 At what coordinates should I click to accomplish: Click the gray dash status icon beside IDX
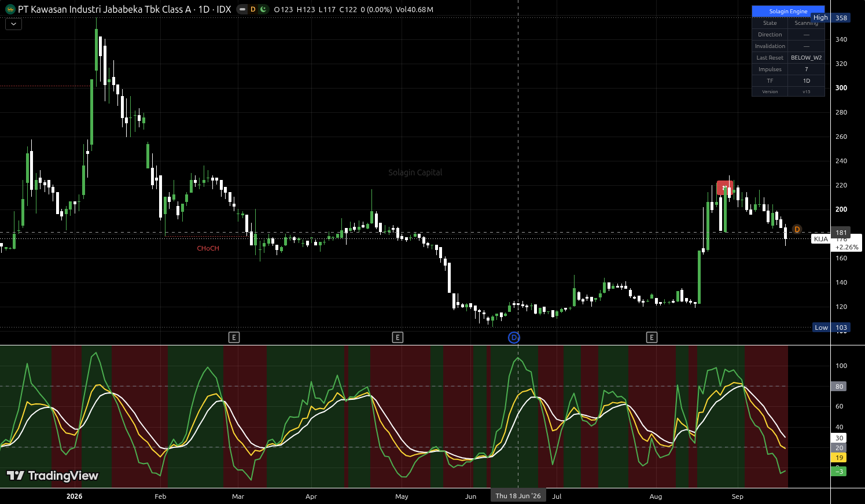(242, 9)
